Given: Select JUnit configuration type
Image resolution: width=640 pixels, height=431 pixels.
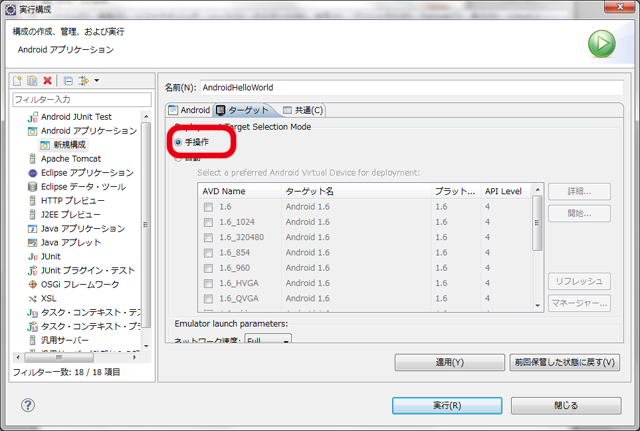Looking at the screenshot, I should [x=51, y=256].
